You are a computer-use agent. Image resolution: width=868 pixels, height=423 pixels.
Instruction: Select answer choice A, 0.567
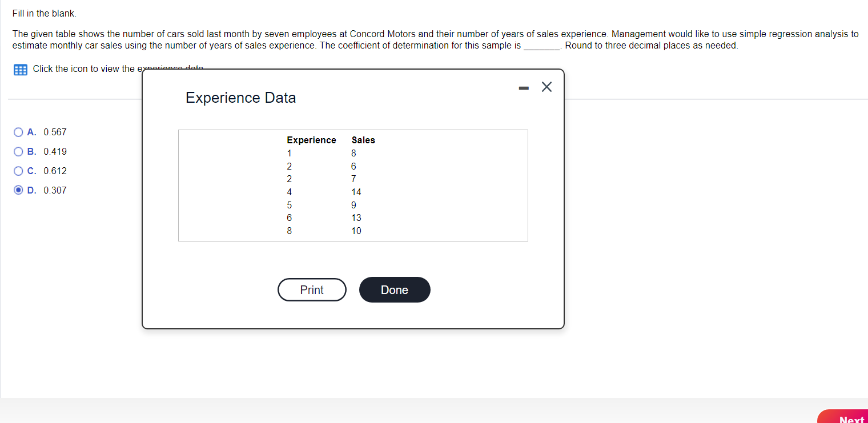click(18, 132)
